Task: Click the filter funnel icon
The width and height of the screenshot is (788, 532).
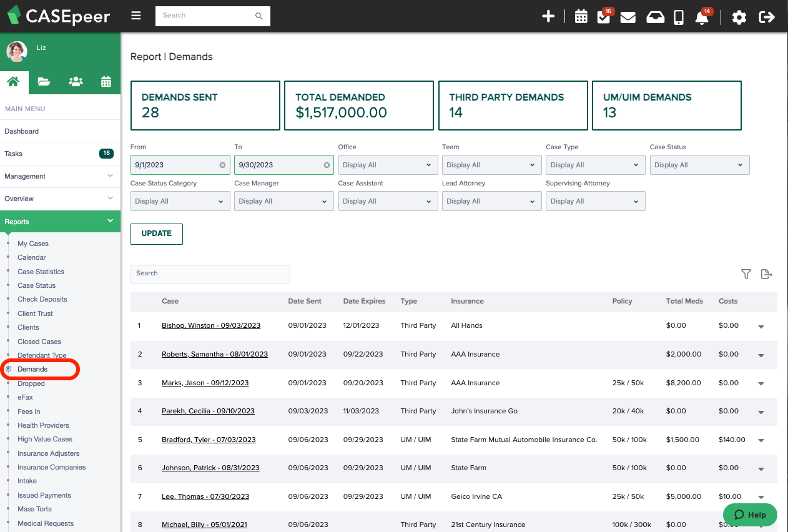Action: click(746, 274)
